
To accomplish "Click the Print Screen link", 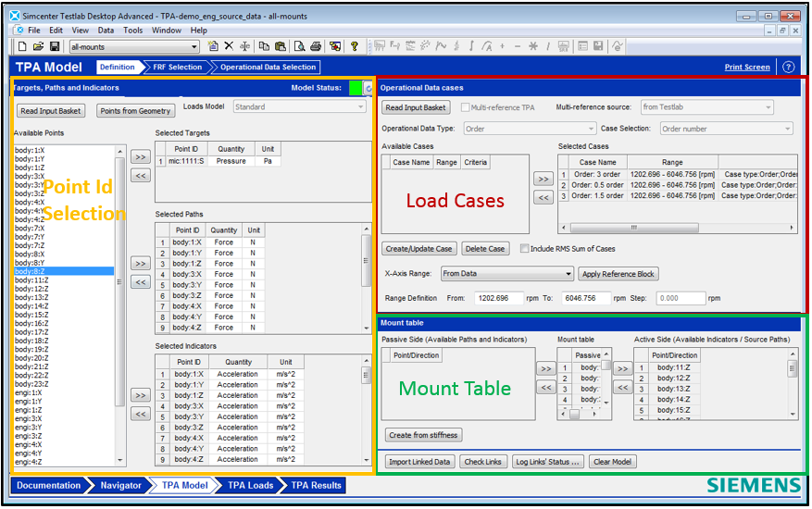I will click(747, 67).
